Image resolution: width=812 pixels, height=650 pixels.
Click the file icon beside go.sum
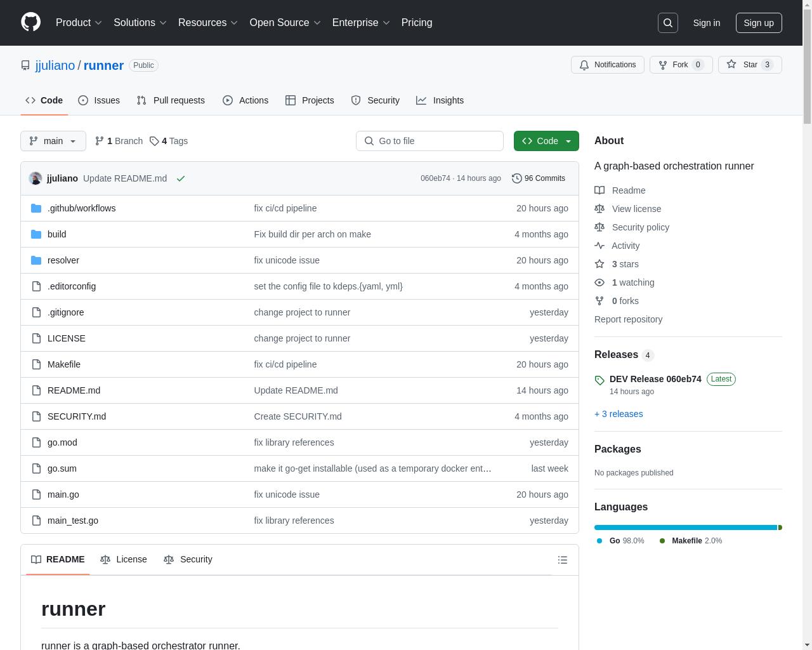pos(36,468)
